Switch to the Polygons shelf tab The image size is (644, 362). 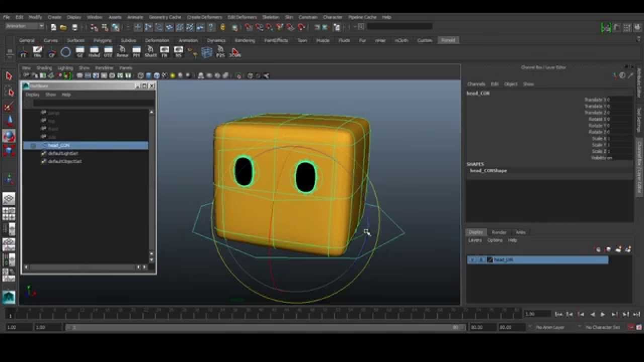click(102, 40)
